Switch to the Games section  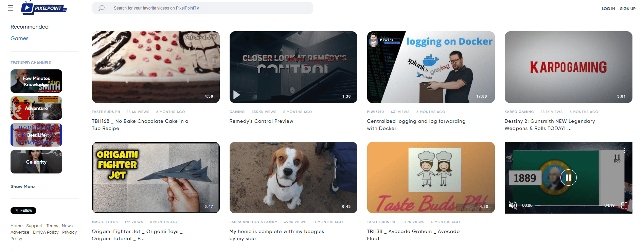pos(19,38)
